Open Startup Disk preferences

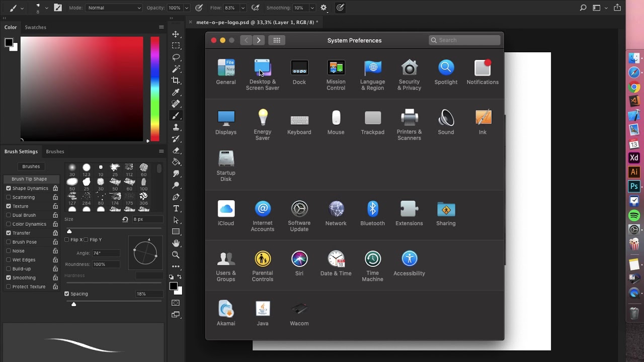click(x=226, y=165)
